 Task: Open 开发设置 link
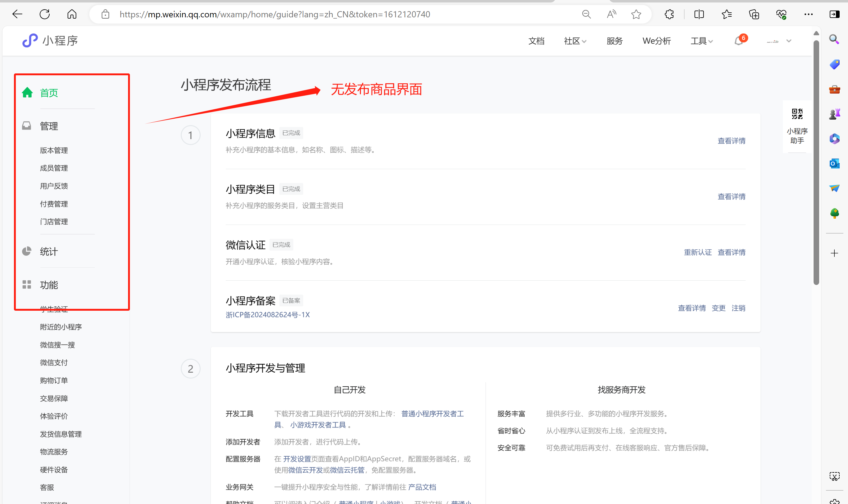point(297,459)
